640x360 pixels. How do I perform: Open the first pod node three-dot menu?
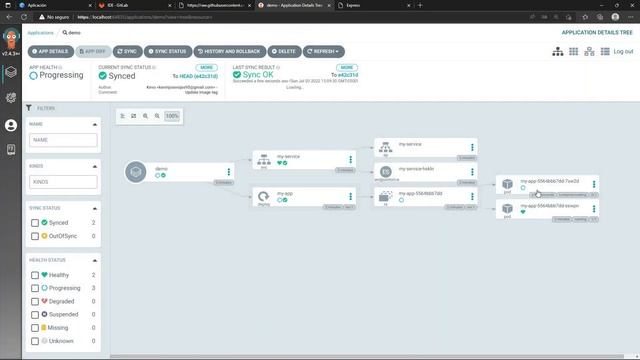[x=594, y=184]
